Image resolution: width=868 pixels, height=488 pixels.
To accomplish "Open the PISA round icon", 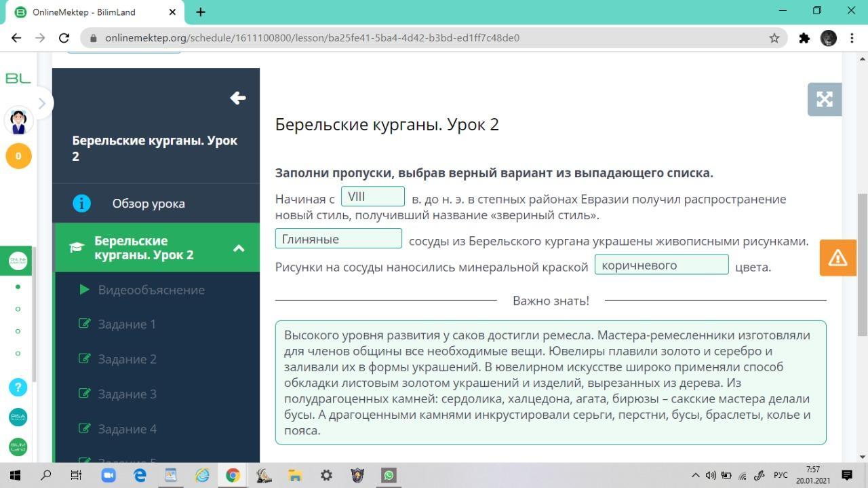I will click(18, 417).
